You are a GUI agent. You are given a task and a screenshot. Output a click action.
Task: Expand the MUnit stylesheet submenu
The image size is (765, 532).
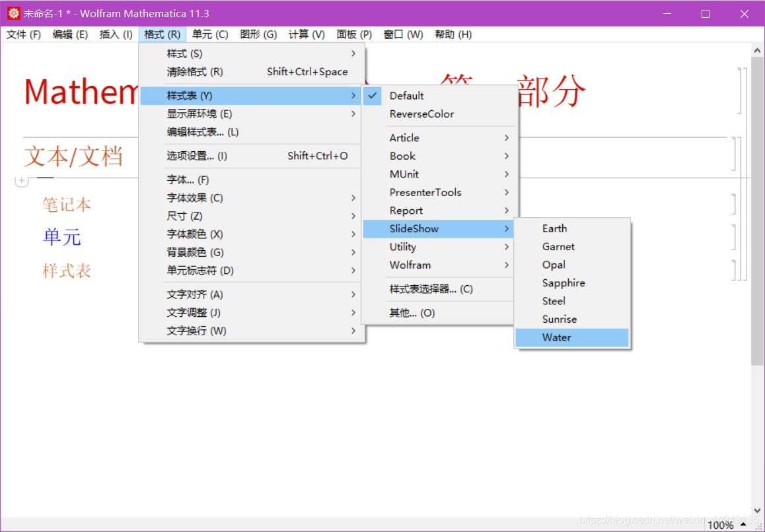coord(439,174)
